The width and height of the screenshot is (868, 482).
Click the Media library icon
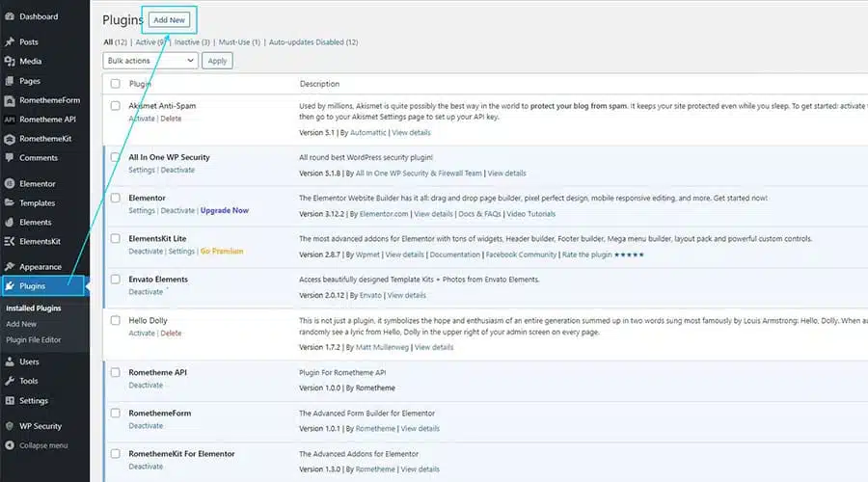[10, 62]
